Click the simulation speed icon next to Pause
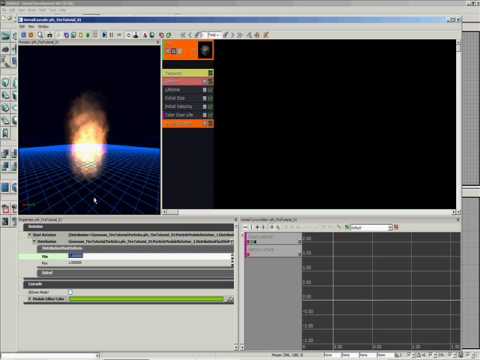480x360 pixels. [119, 35]
